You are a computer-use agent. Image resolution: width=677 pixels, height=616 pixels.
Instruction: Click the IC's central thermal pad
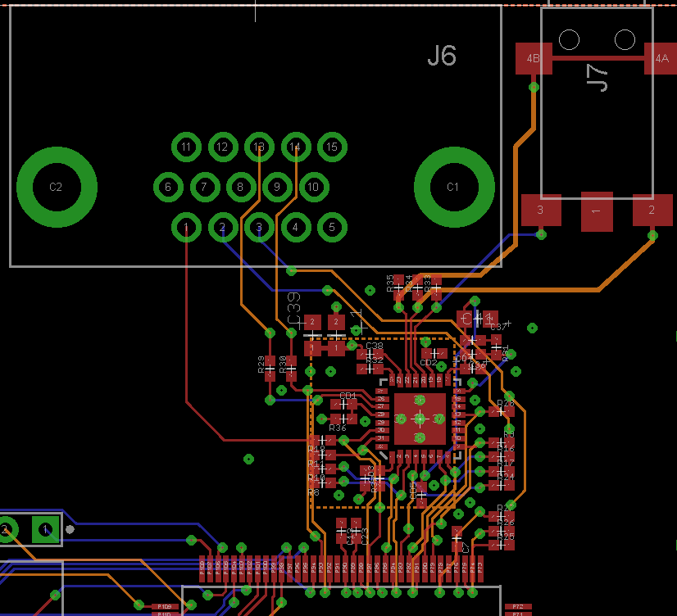coord(420,419)
